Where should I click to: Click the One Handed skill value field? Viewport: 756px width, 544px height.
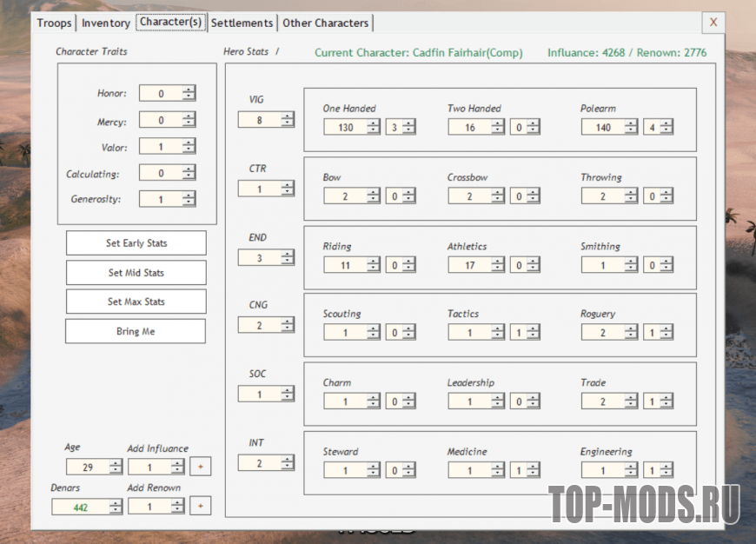(345, 127)
